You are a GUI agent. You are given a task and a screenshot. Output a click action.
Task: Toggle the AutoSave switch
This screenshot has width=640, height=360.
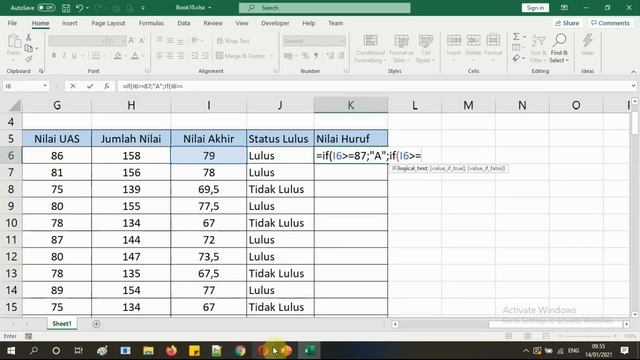pyautogui.click(x=46, y=7)
